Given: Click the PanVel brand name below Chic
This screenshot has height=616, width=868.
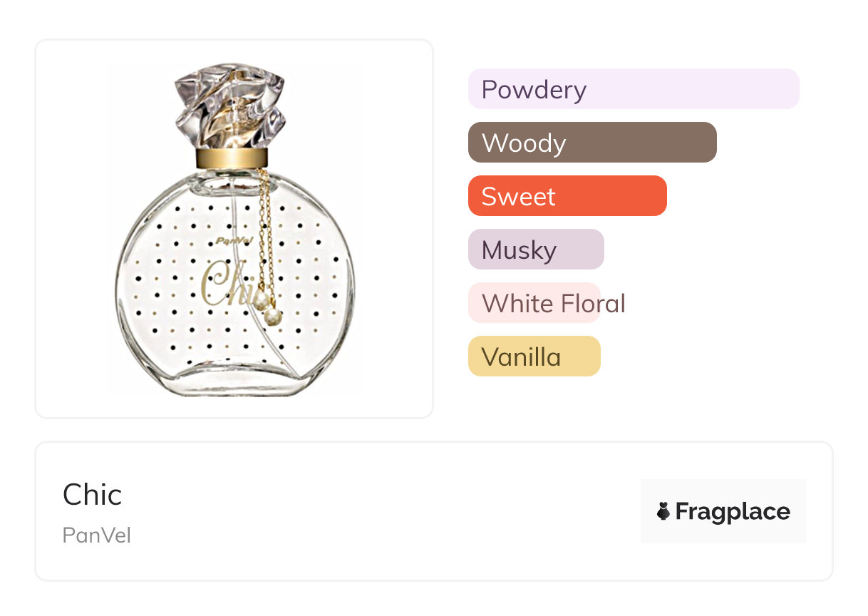Looking at the screenshot, I should pyautogui.click(x=97, y=535).
